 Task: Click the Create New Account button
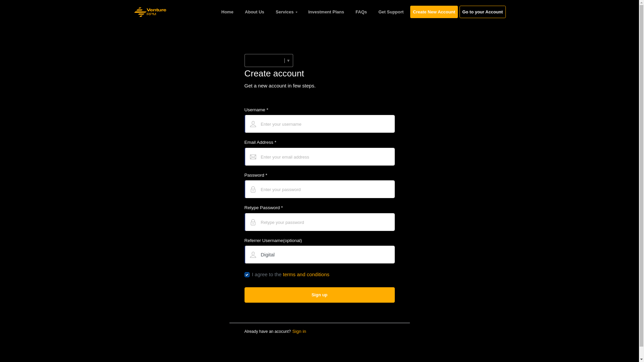coord(434,12)
